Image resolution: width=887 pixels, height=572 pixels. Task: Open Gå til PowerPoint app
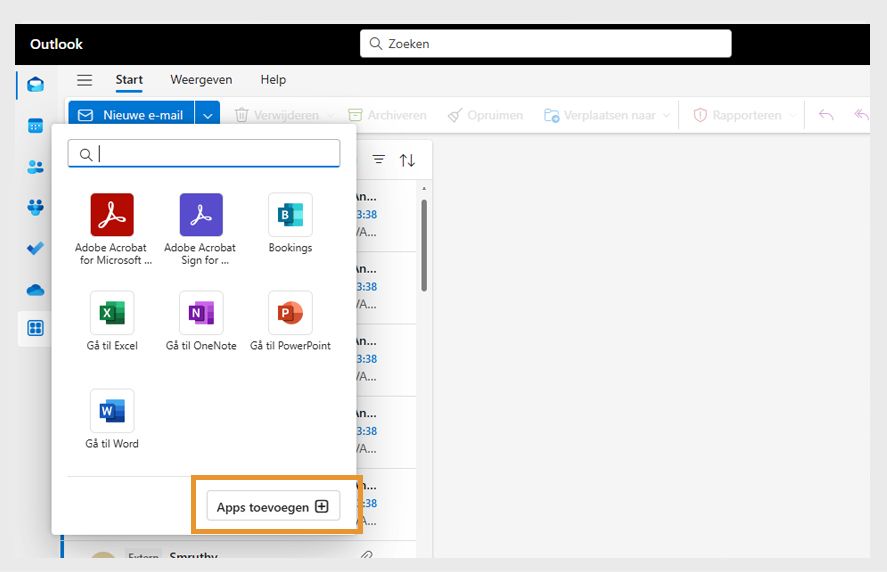pyautogui.click(x=290, y=321)
